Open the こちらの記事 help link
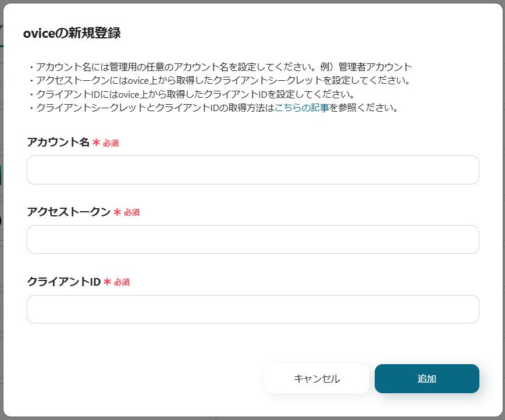Image resolution: width=505 pixels, height=420 pixels. [301, 108]
